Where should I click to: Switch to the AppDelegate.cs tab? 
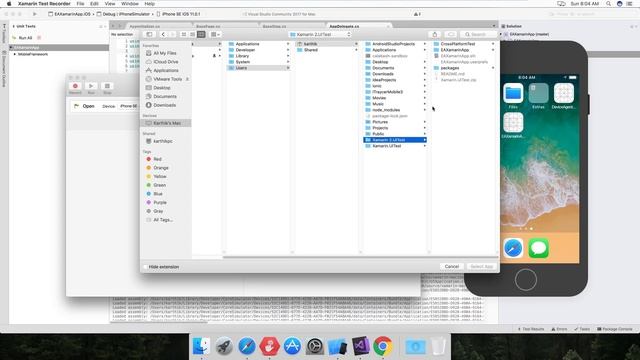click(344, 26)
